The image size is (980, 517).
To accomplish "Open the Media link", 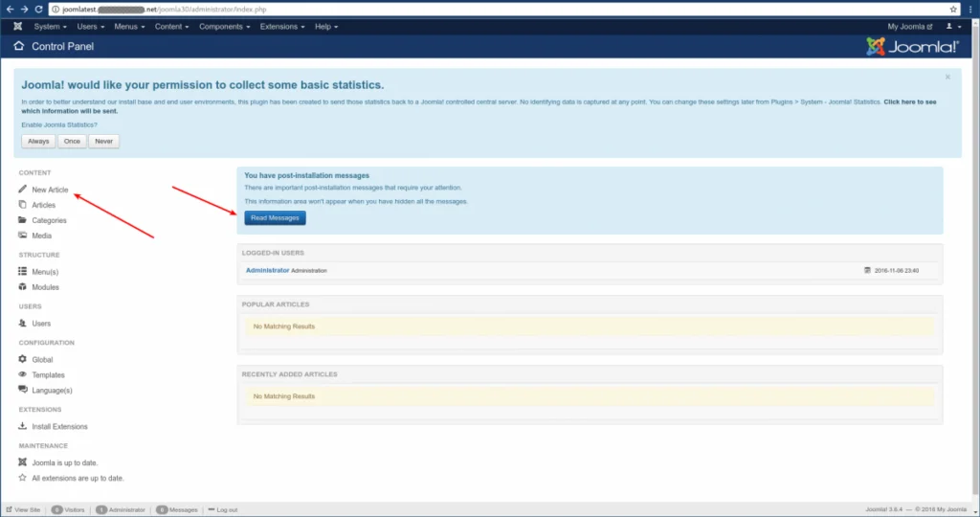I will 42,236.
